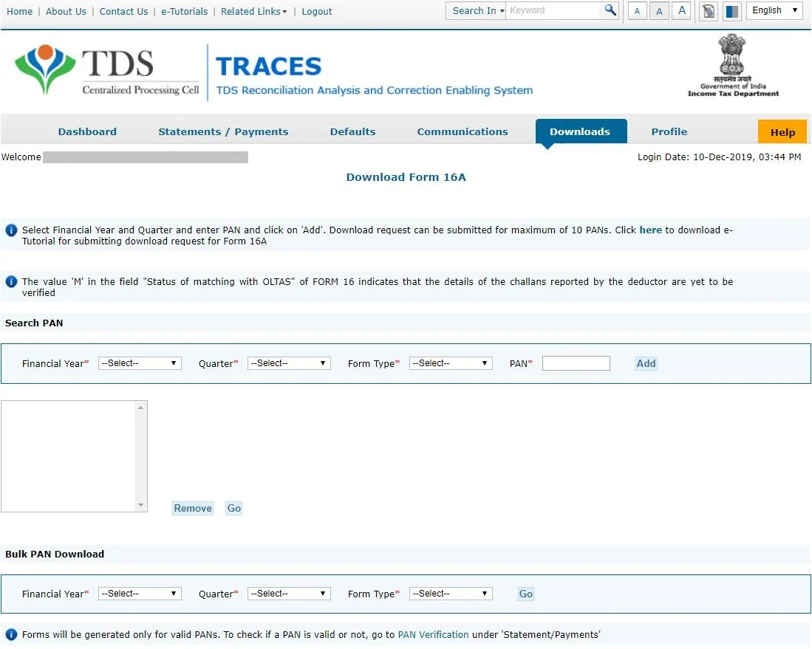812x649 pixels.
Task: Open the PAN Verification link
Action: [x=433, y=635]
